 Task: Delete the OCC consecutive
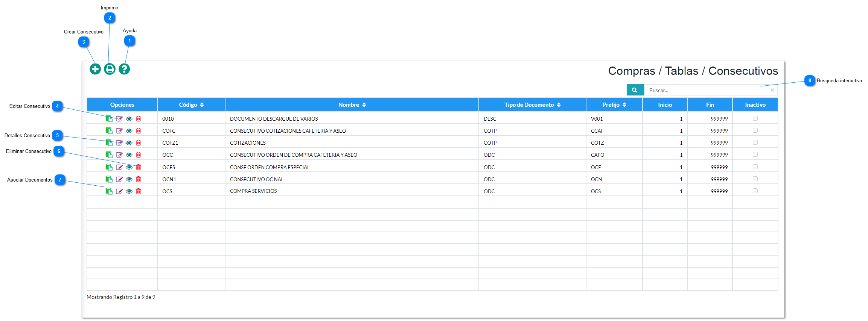(x=139, y=155)
